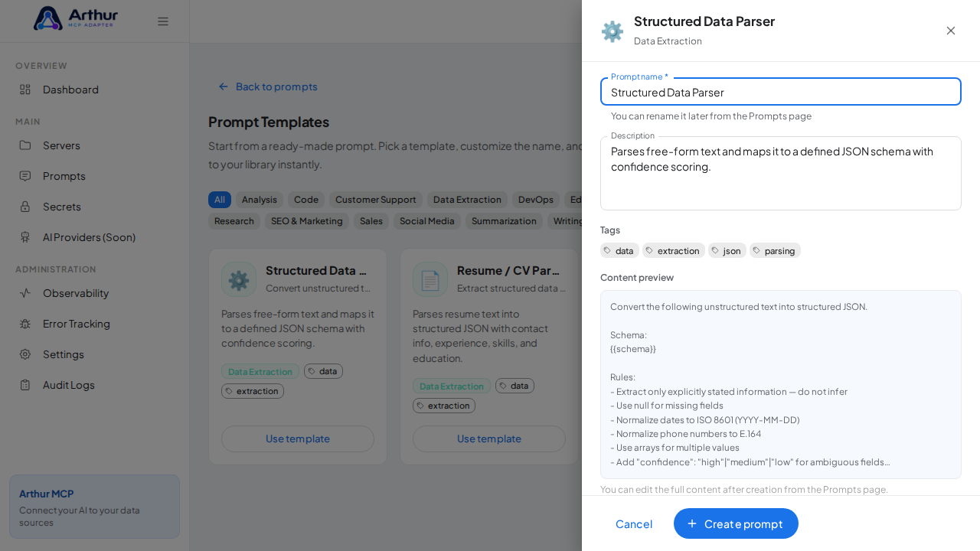
Task: Click the AI Providers icon
Action: click(25, 237)
